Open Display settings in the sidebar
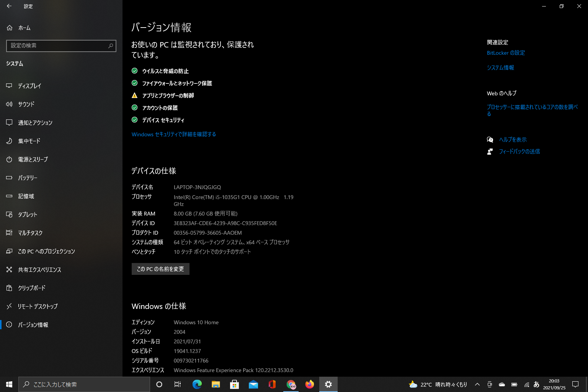Viewport: 588px width, 392px height. [x=29, y=86]
